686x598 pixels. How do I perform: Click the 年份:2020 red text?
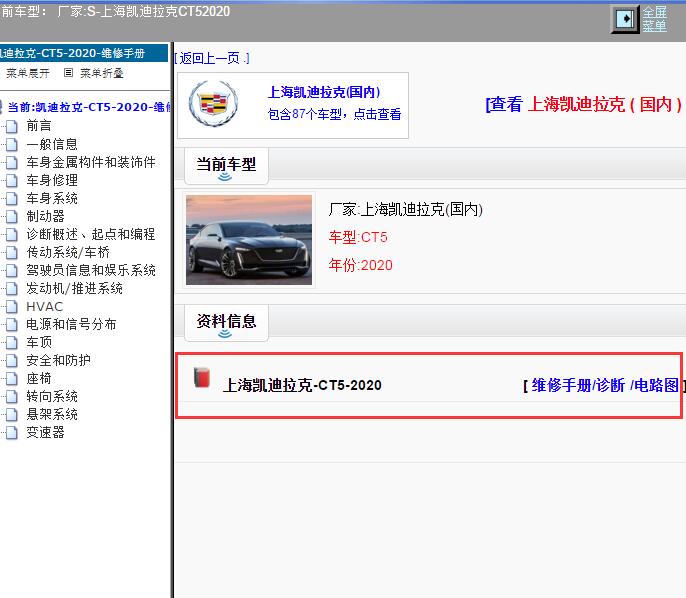tap(360, 266)
